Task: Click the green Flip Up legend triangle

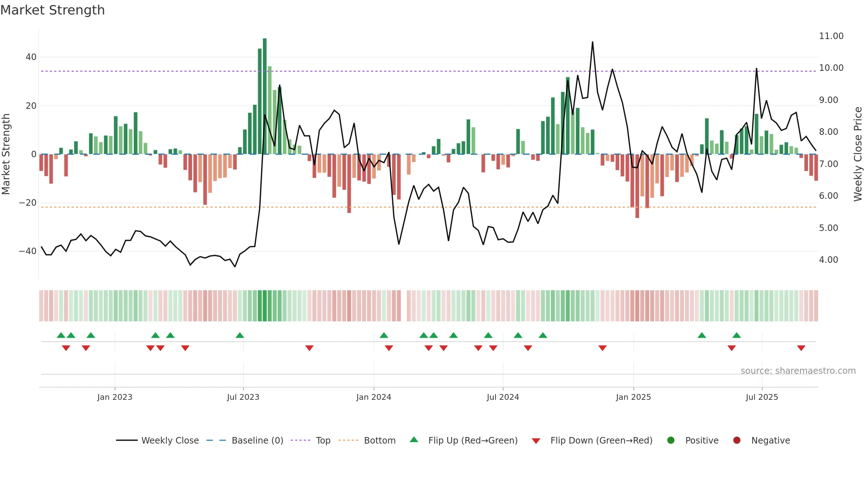Action: [x=414, y=440]
